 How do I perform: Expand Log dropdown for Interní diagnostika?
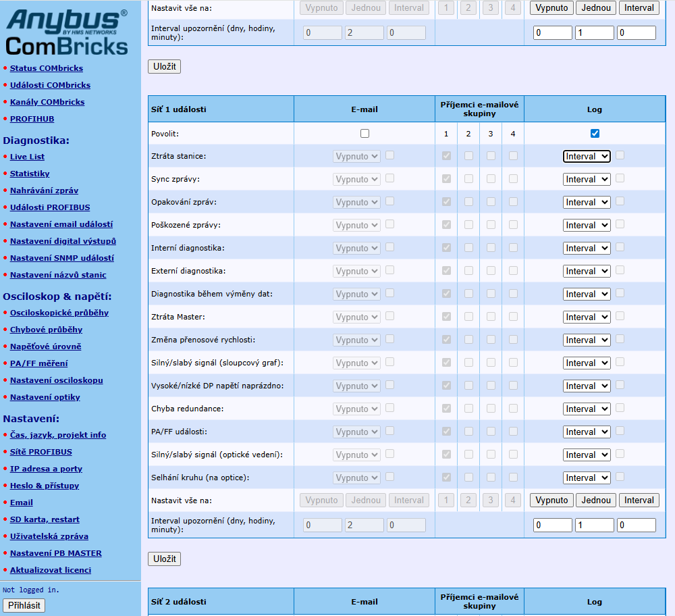point(587,248)
